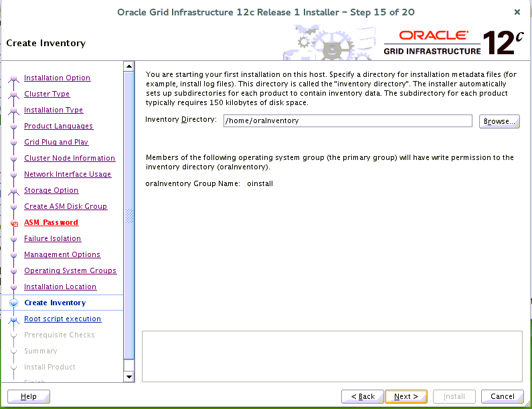Screen dimensions: 532x409
Task: Proceed with the Next button
Action: [x=406, y=396]
